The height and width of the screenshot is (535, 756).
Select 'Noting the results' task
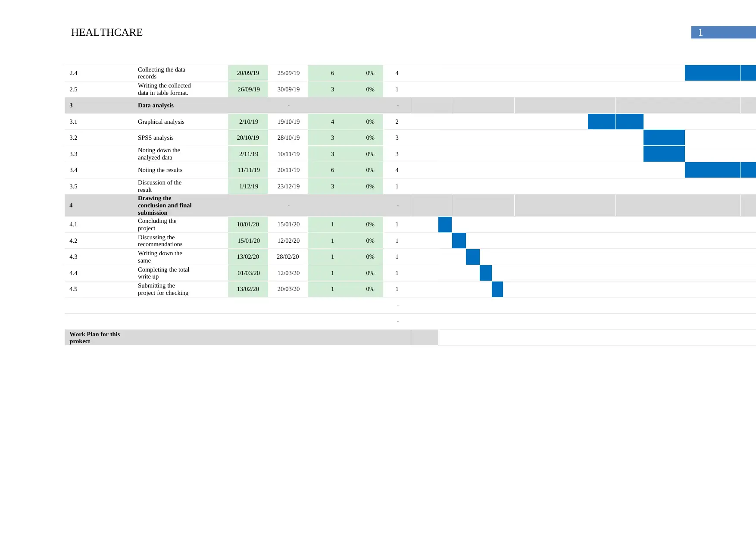point(160,170)
